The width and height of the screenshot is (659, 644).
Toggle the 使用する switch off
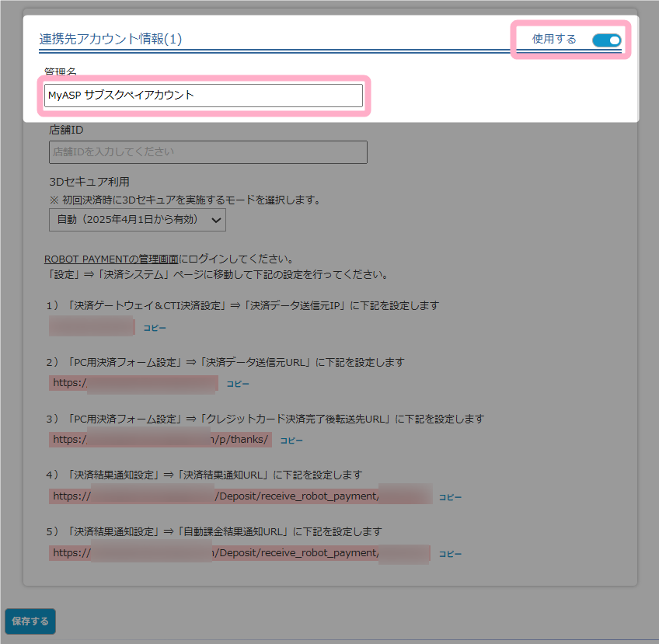(606, 40)
